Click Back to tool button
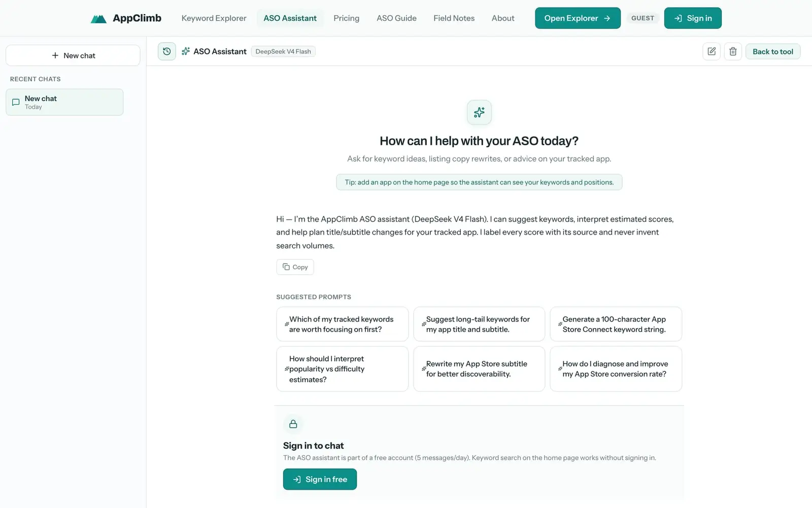 (x=772, y=51)
